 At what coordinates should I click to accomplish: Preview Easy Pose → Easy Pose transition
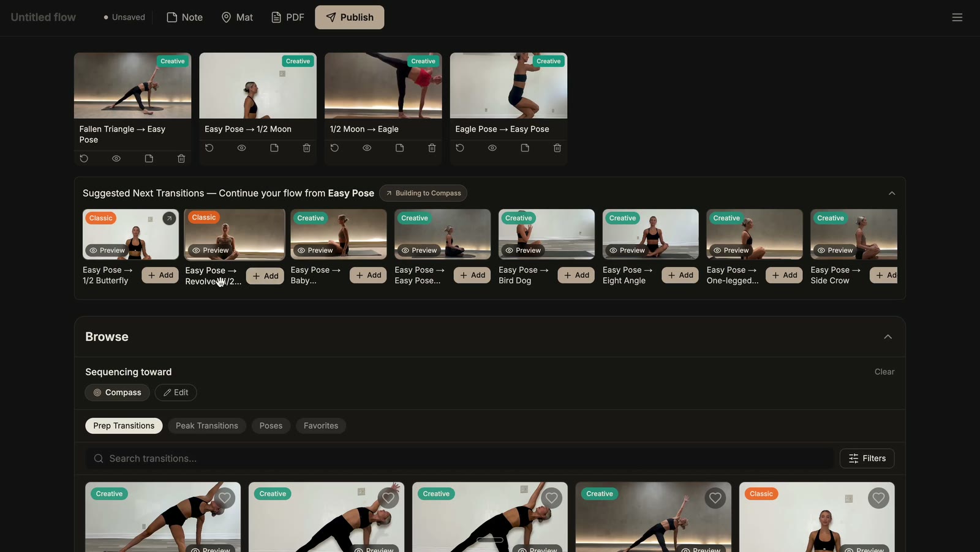coord(419,250)
